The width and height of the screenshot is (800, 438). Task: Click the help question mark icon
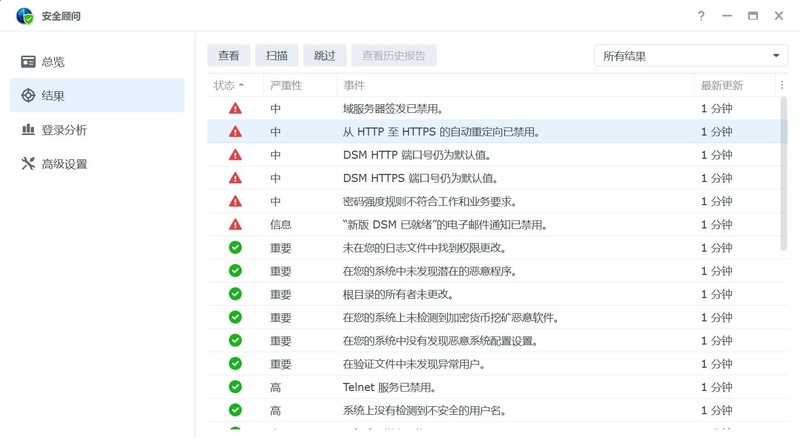pos(701,16)
